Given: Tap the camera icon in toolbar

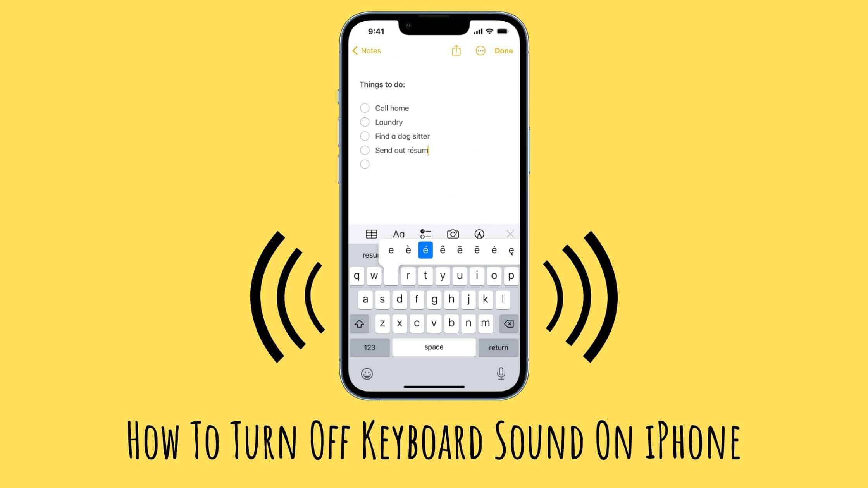Looking at the screenshot, I should pos(453,233).
